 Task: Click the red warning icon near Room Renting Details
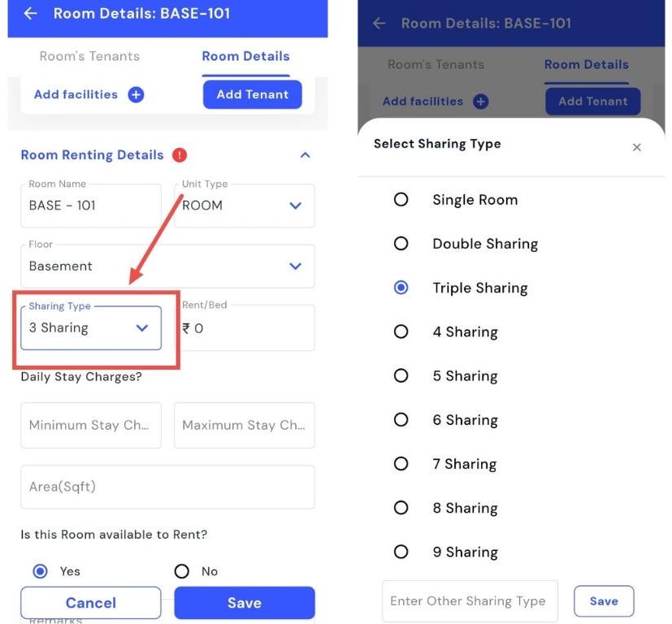click(180, 155)
